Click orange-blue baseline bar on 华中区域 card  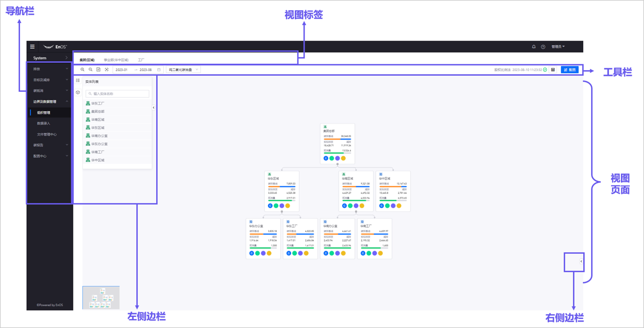tap(393, 186)
